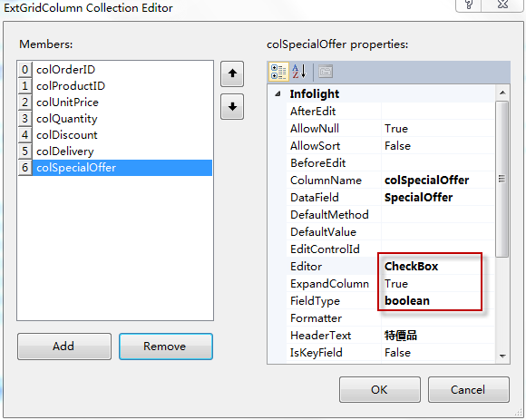Edit the HeaderText property value
This screenshot has width=526, height=420.
click(438, 336)
